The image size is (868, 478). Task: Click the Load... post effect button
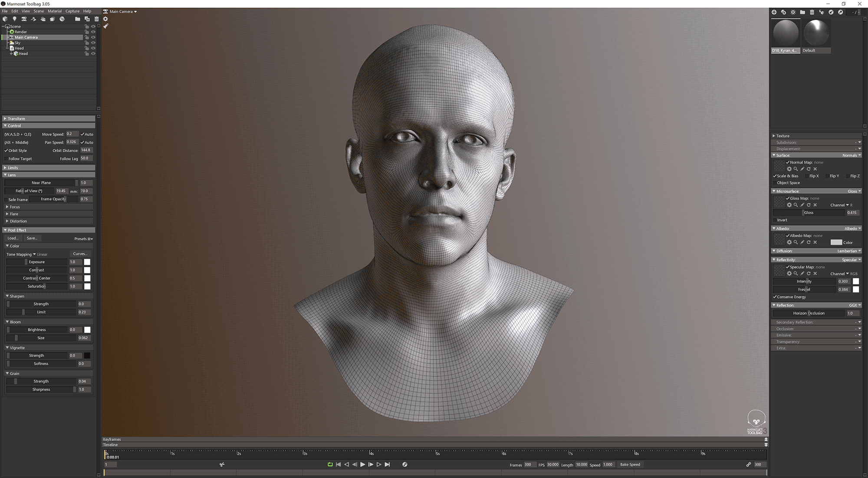(x=13, y=238)
